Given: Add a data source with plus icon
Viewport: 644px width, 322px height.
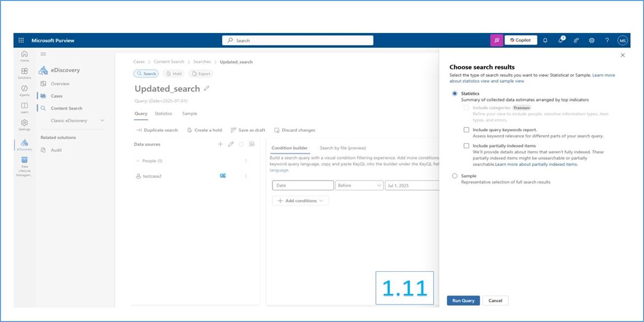Looking at the screenshot, I should click(x=220, y=144).
